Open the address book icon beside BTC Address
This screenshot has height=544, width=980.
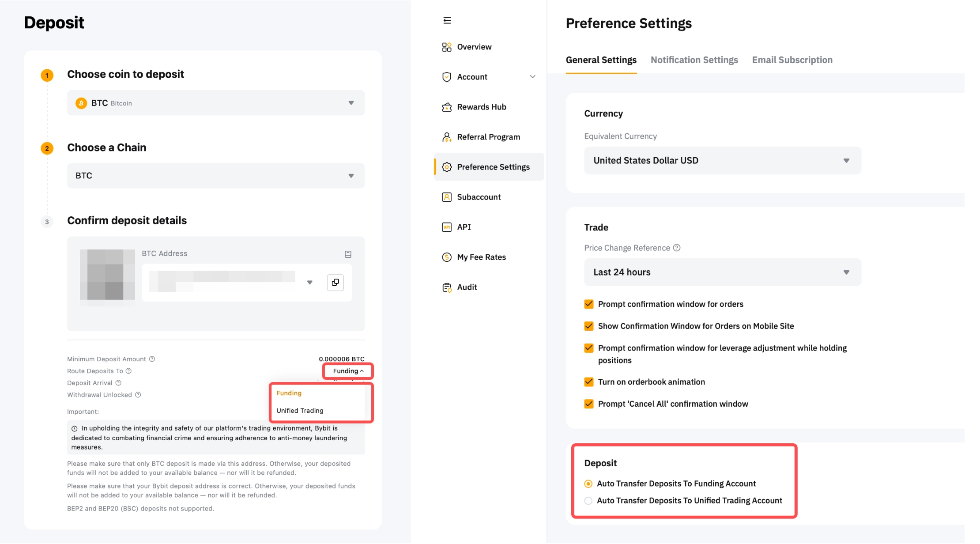coord(348,254)
